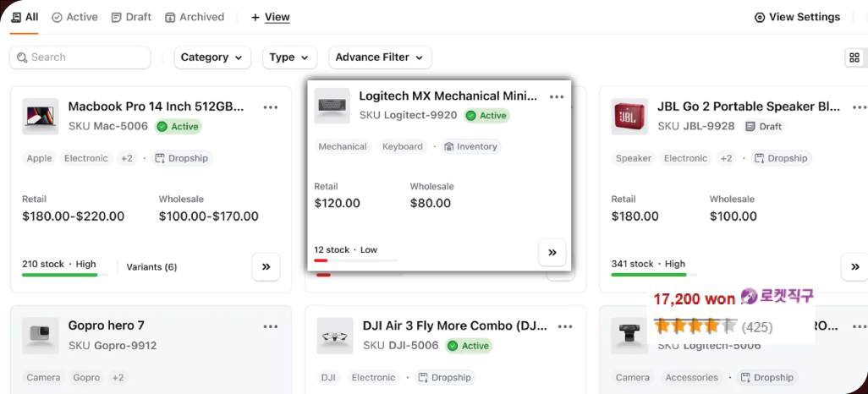Open three-dot menu on Macbook Pro card
The width and height of the screenshot is (868, 394).
coord(271,107)
